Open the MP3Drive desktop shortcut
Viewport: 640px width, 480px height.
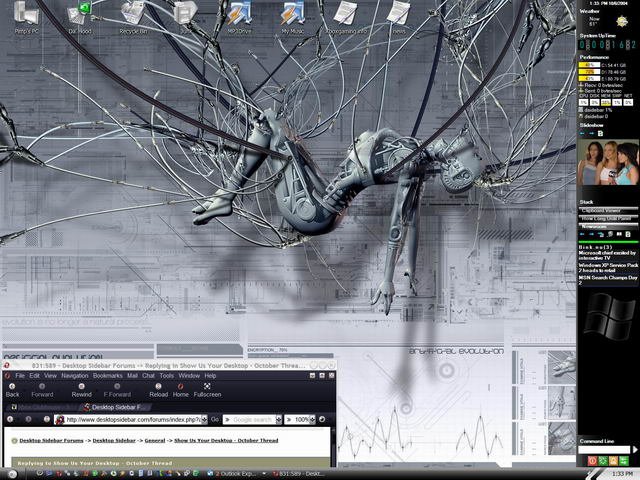tap(240, 17)
